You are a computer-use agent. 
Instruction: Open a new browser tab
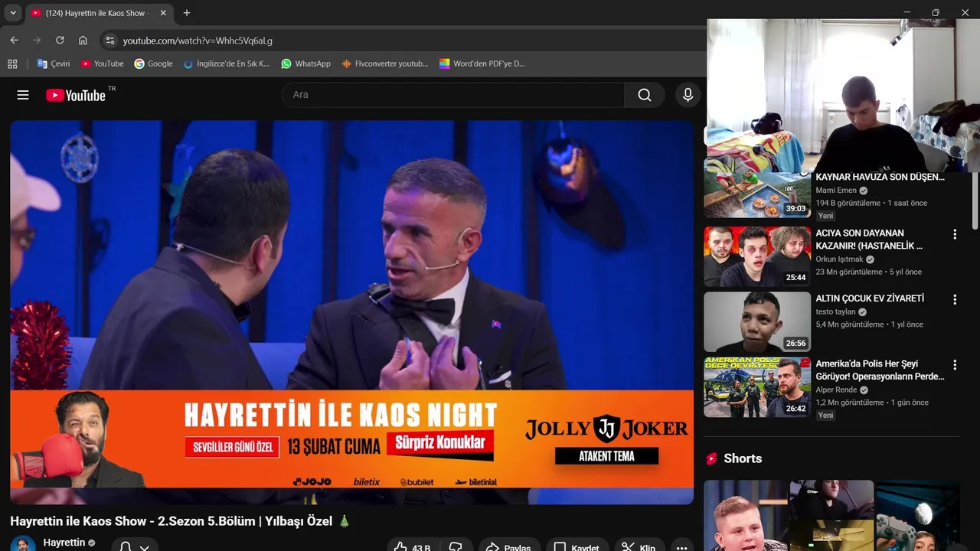187,13
